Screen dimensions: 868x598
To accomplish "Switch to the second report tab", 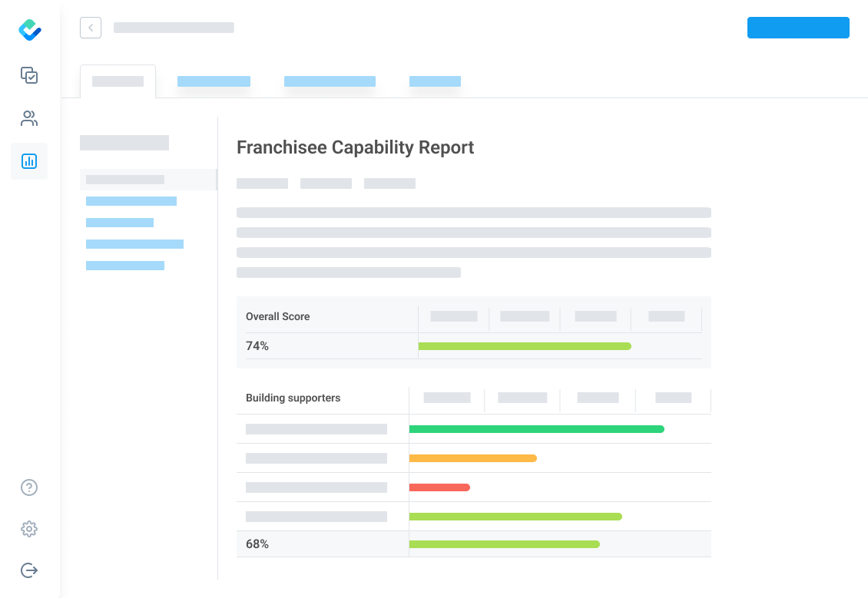I will tap(213, 81).
